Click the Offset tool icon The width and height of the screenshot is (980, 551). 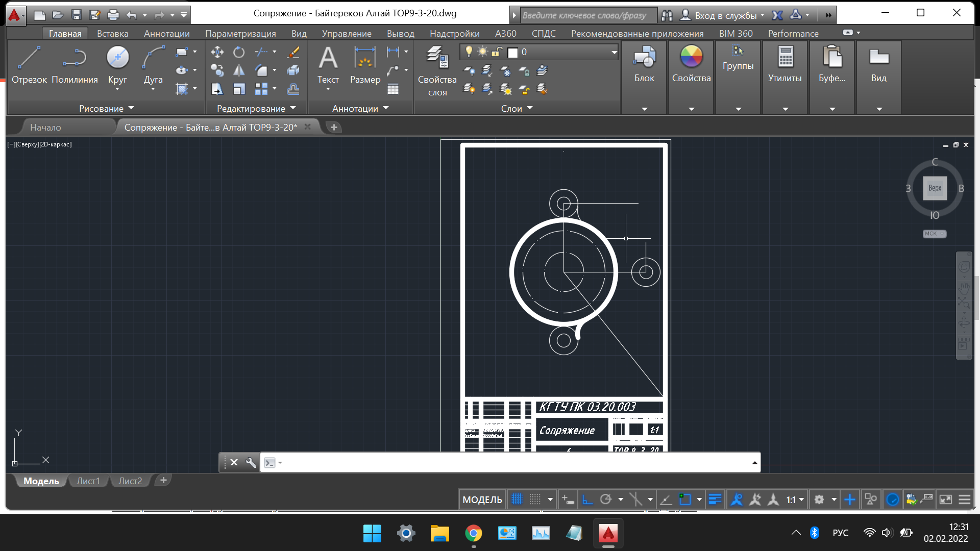[x=293, y=89]
